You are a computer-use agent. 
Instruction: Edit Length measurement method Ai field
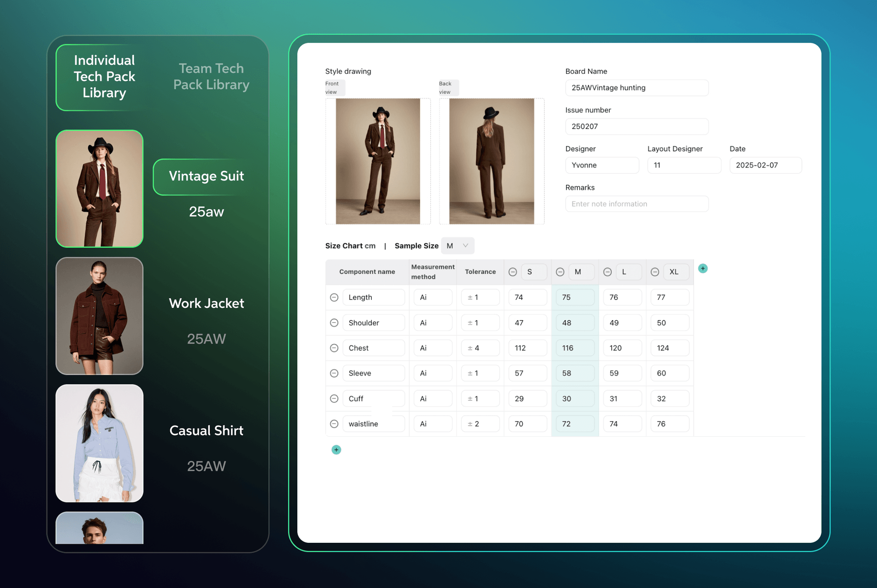[x=433, y=297]
